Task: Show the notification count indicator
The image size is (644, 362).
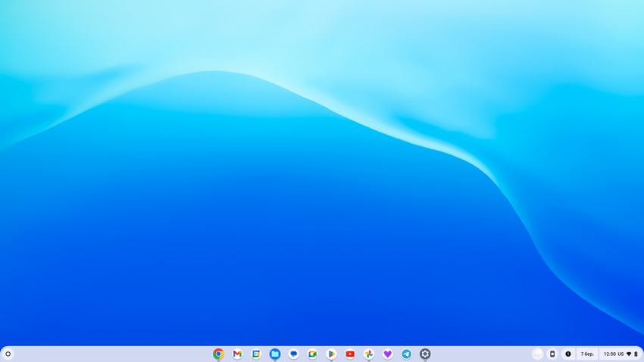Action: (x=568, y=354)
